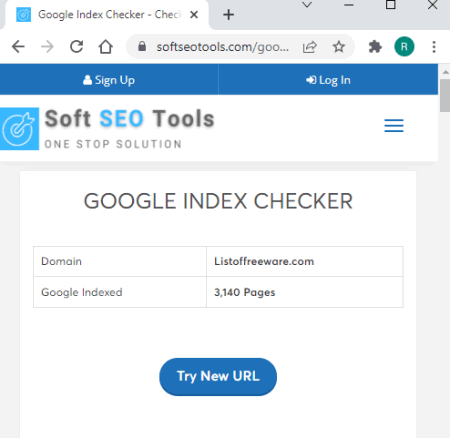This screenshot has width=450, height=438.
Task: Open the Extensions puzzle icon
Action: 375,47
